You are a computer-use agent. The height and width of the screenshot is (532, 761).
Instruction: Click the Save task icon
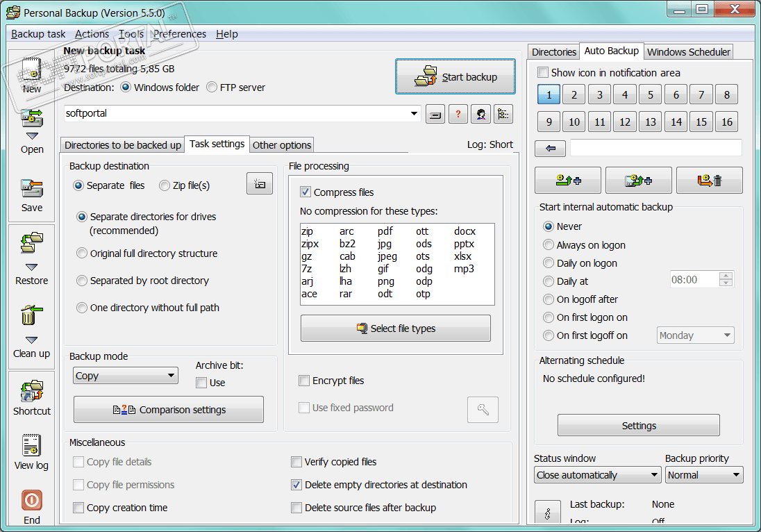tap(32, 188)
